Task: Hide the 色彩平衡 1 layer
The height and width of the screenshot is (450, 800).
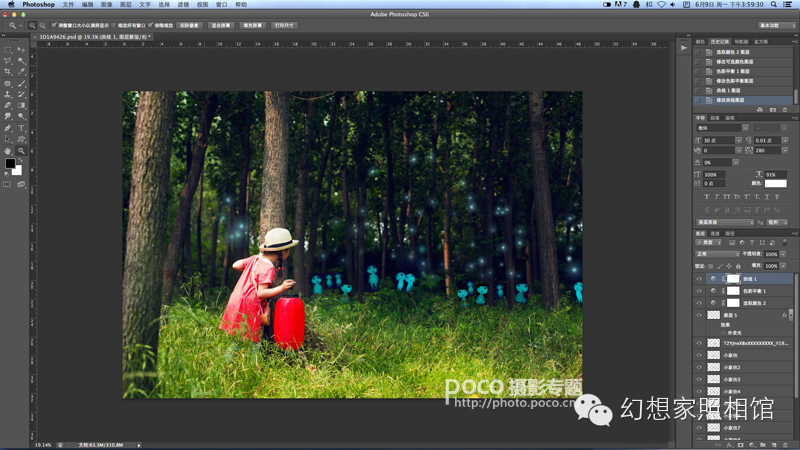Action: click(699, 291)
